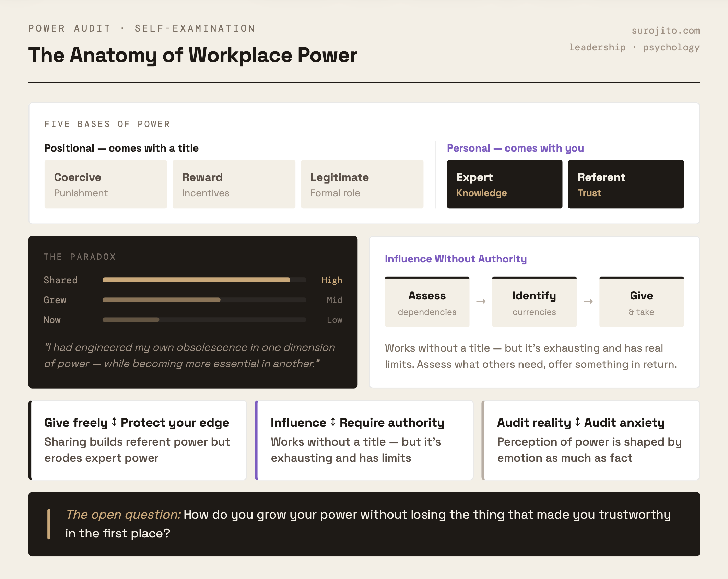The width and height of the screenshot is (728, 579).
Task: Click the 'The Anatomy of Workplace Power' title
Action: coord(193,55)
